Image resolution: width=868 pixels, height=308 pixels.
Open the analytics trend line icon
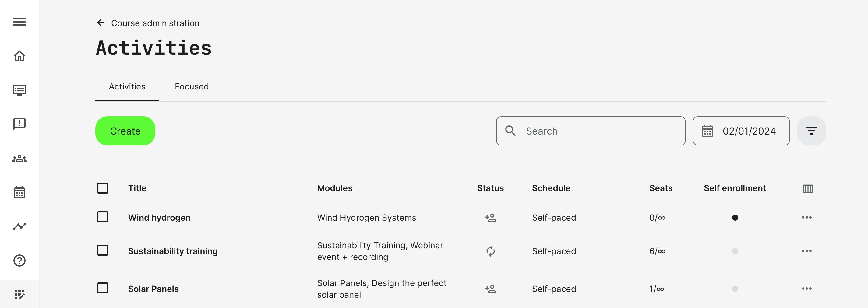[19, 226]
